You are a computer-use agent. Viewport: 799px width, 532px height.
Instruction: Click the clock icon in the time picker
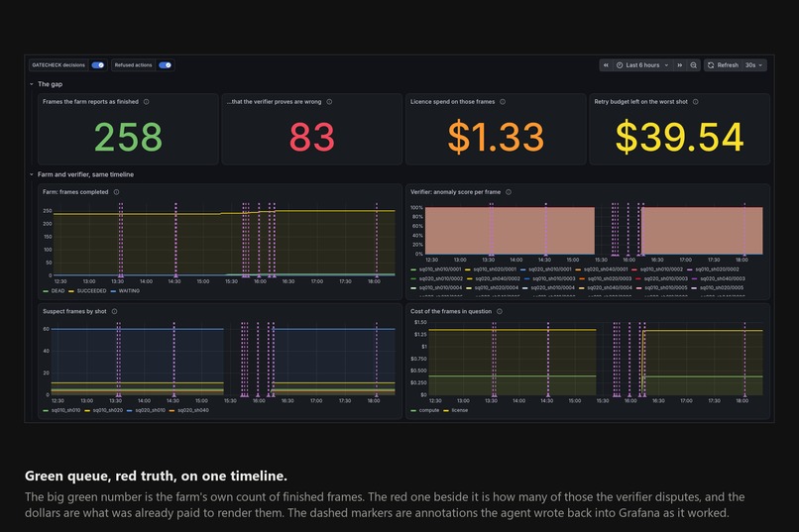(620, 65)
